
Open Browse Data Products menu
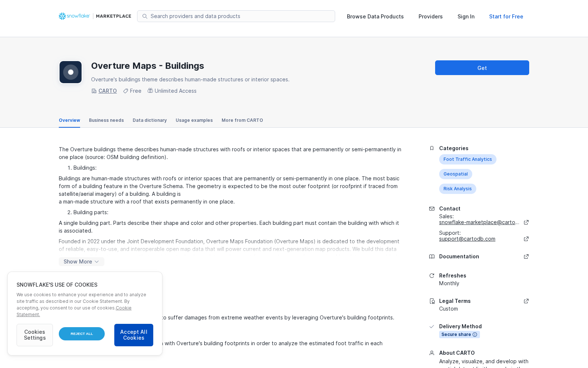pyautogui.click(x=375, y=17)
